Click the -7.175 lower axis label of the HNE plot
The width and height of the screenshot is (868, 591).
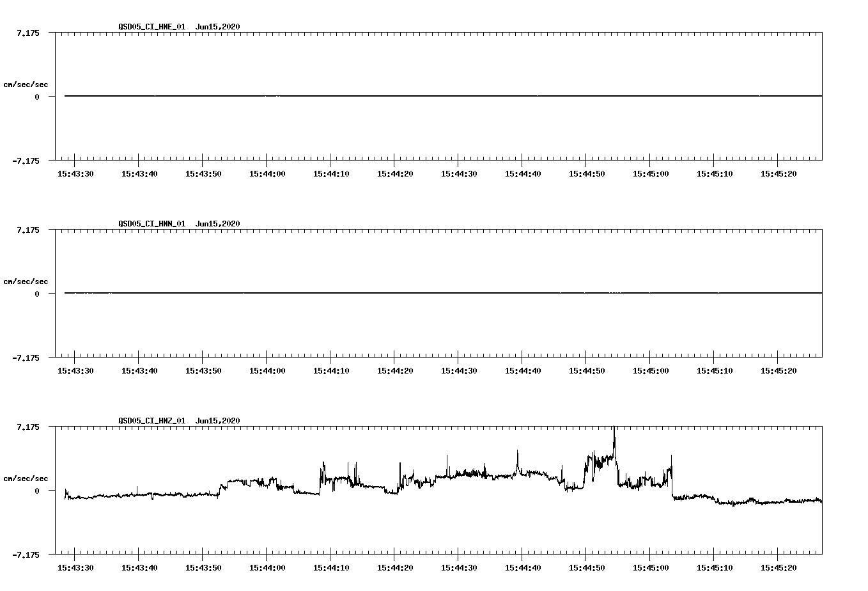pos(26,161)
